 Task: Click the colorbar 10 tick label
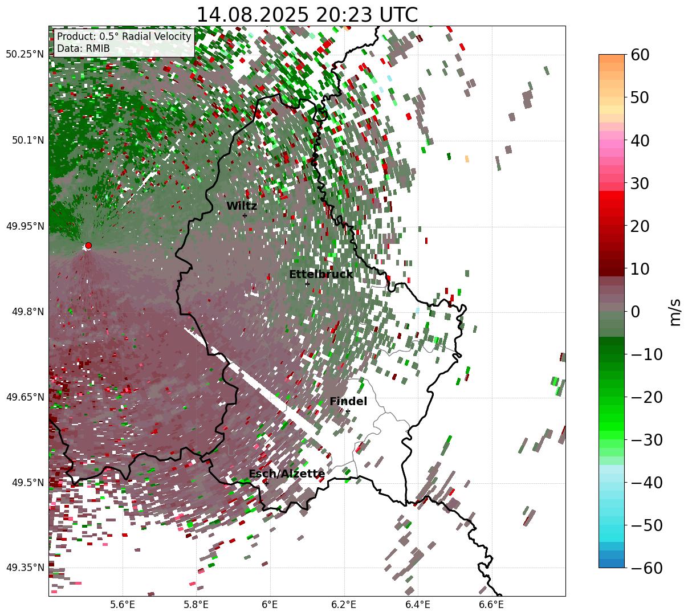[639, 268]
